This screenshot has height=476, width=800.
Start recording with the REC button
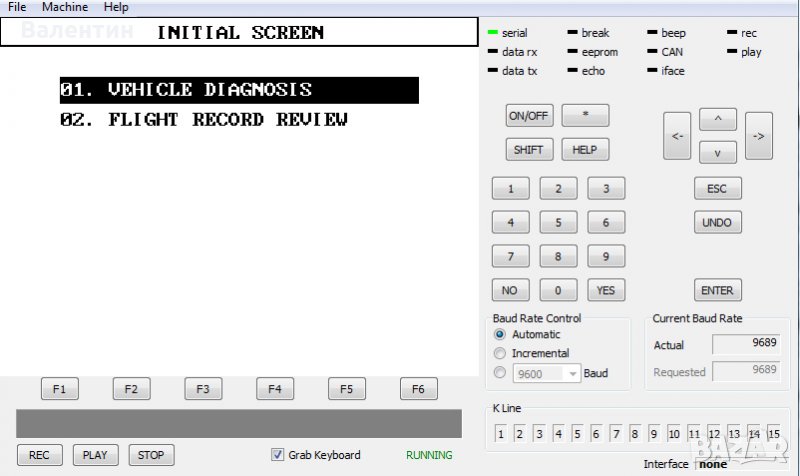(x=39, y=455)
